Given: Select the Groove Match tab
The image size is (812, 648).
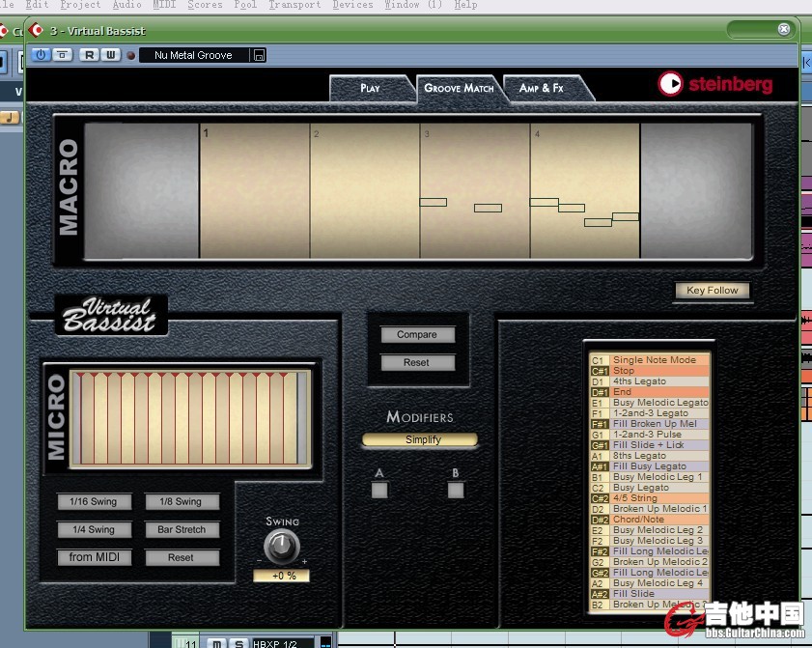Looking at the screenshot, I should (459, 88).
